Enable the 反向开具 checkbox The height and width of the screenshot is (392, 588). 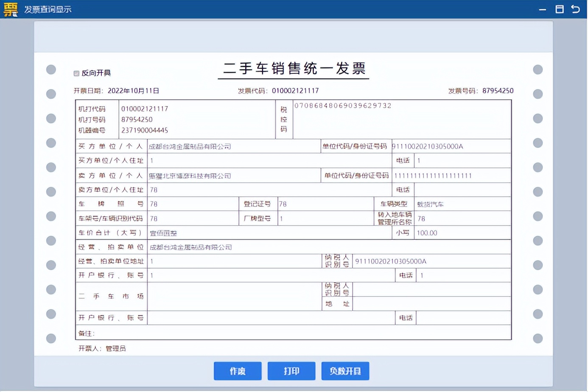click(77, 73)
